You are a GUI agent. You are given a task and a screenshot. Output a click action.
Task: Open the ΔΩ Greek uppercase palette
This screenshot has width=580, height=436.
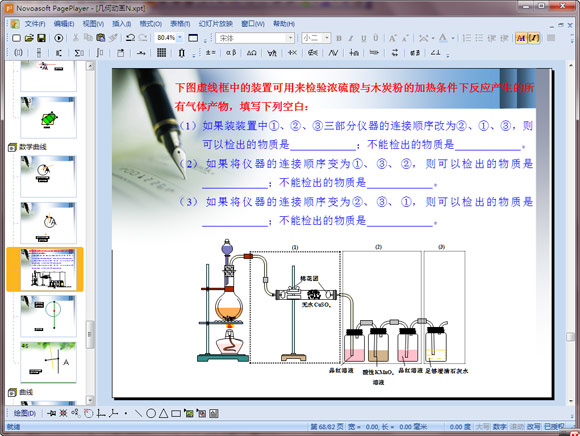252,53
